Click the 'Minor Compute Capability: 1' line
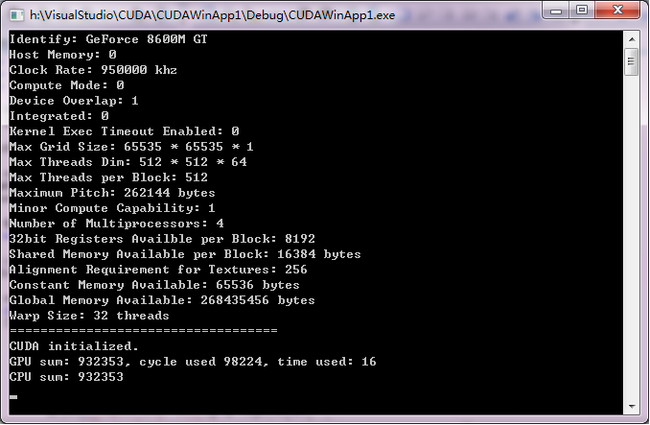 pos(112,208)
